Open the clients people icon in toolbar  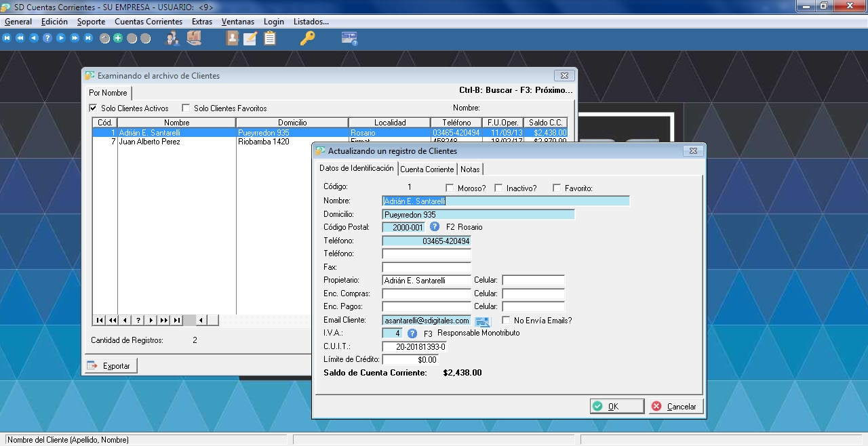172,39
